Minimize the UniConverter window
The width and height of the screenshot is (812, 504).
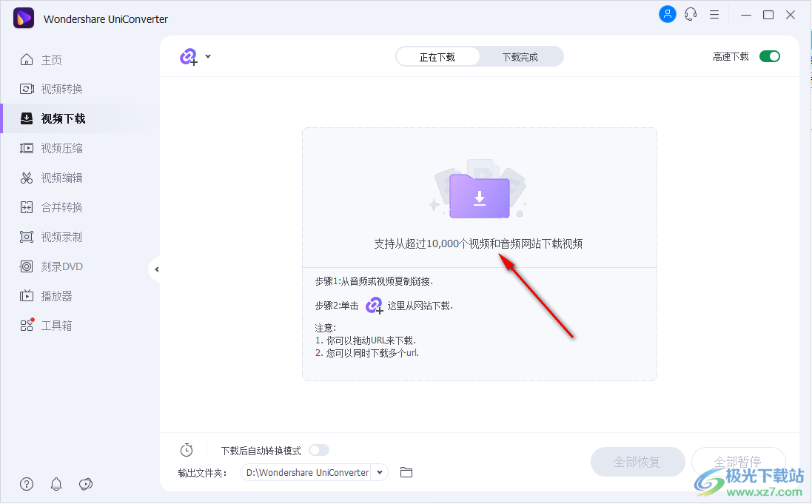coord(745,15)
